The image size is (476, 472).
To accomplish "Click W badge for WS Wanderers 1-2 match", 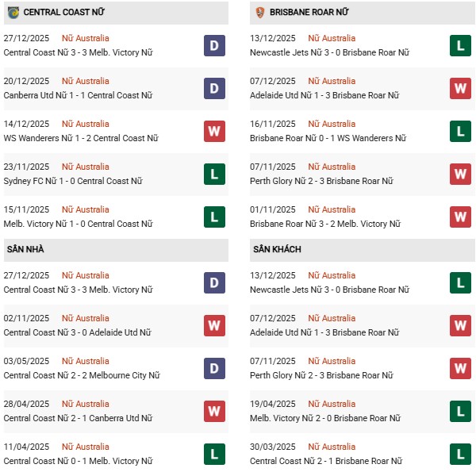I will coord(214,132).
